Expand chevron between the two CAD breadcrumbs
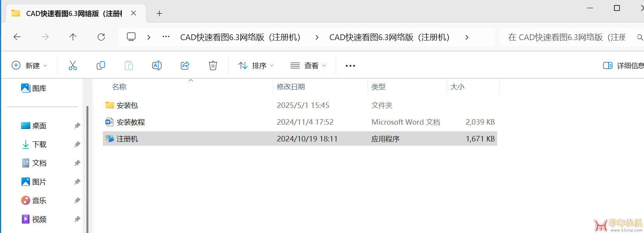The image size is (644, 233). pos(317,37)
